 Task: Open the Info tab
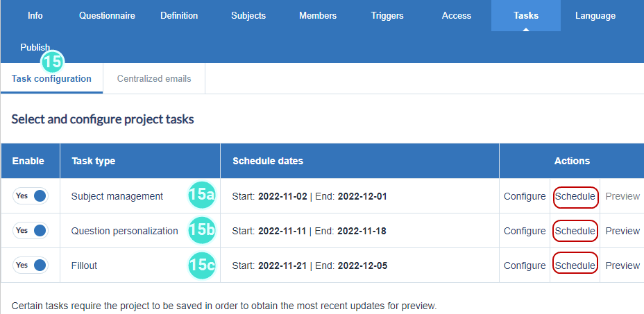[x=35, y=16]
